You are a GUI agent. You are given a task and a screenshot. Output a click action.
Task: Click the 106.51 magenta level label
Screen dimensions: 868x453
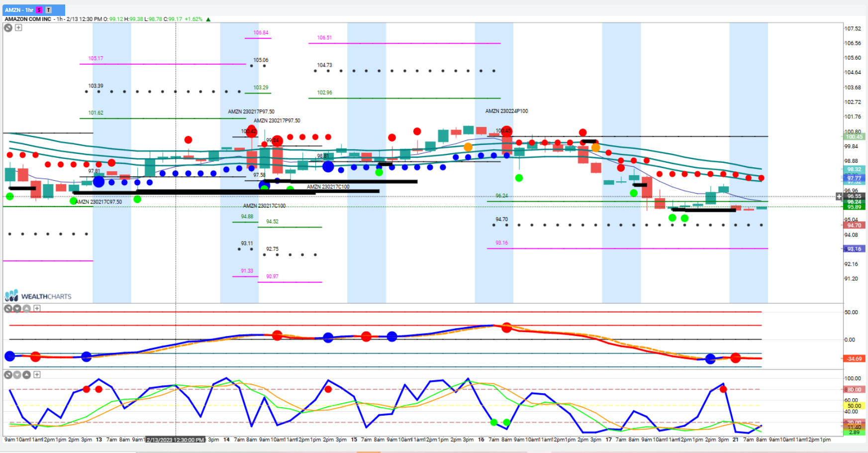(x=324, y=38)
